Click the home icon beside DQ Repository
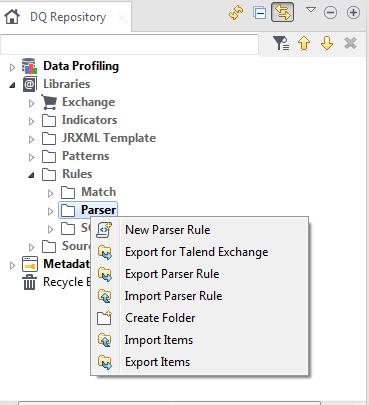Viewport: 369px width, 405px height. point(12,16)
